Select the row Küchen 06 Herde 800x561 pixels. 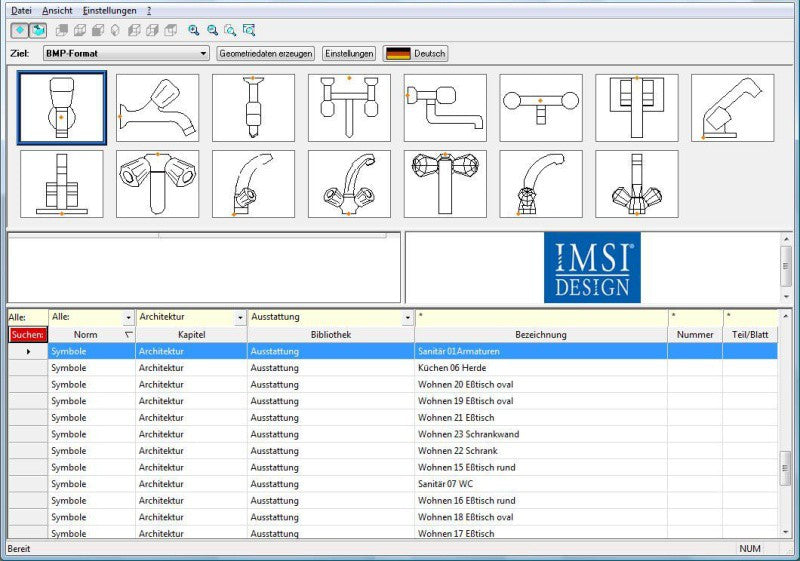point(413,368)
